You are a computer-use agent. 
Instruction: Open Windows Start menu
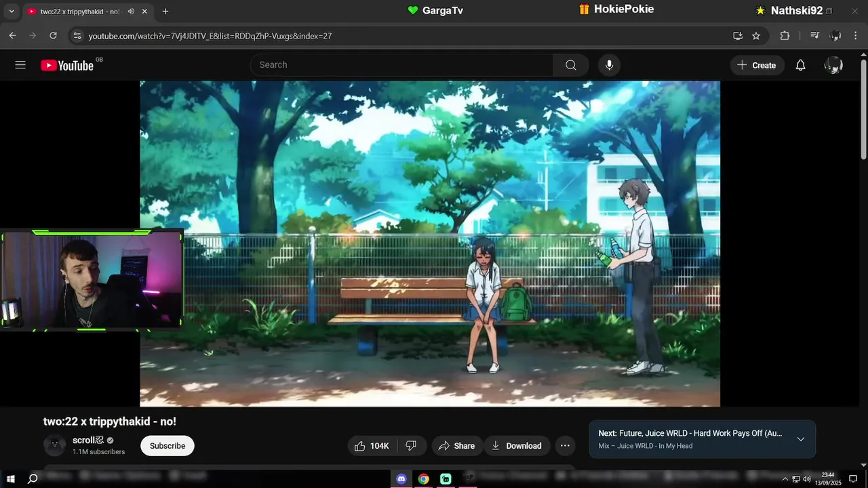(x=11, y=479)
